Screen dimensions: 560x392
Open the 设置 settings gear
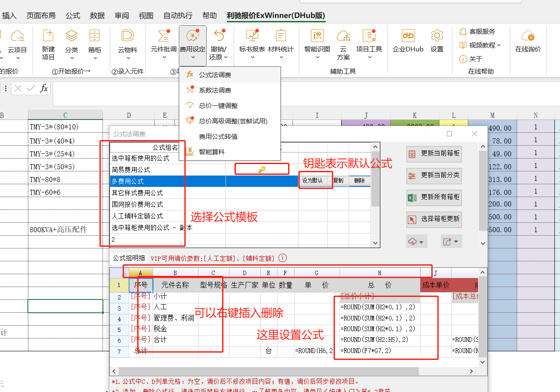pyautogui.click(x=437, y=36)
